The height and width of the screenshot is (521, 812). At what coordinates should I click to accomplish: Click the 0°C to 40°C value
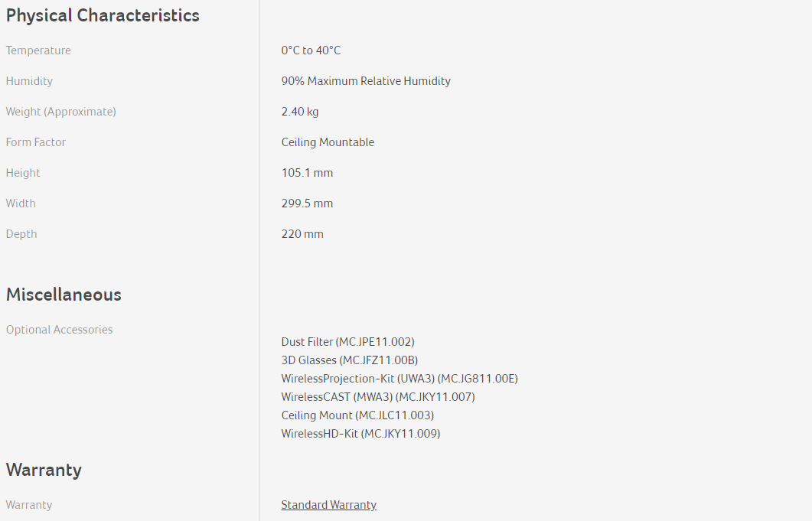pos(311,50)
